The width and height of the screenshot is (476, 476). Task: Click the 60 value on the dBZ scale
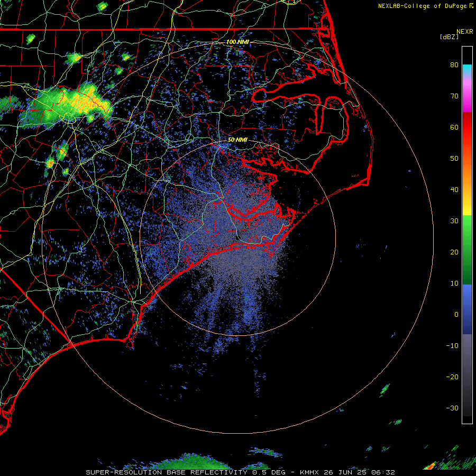point(454,127)
